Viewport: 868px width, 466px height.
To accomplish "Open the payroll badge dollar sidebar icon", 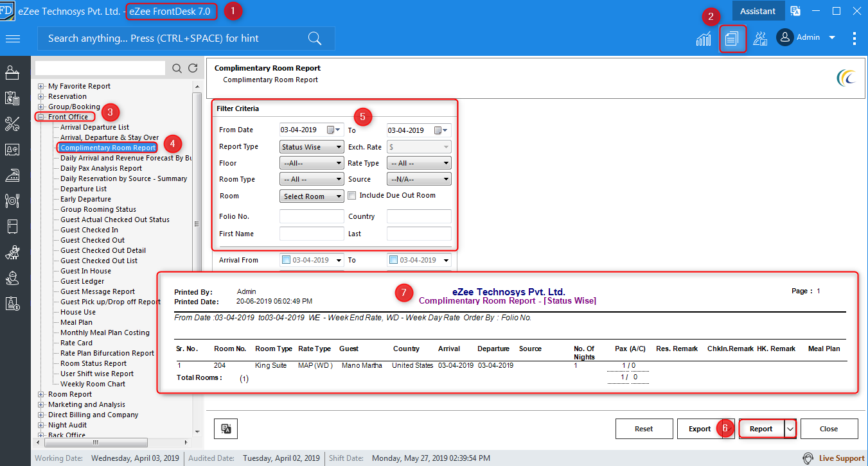I will pos(12,304).
